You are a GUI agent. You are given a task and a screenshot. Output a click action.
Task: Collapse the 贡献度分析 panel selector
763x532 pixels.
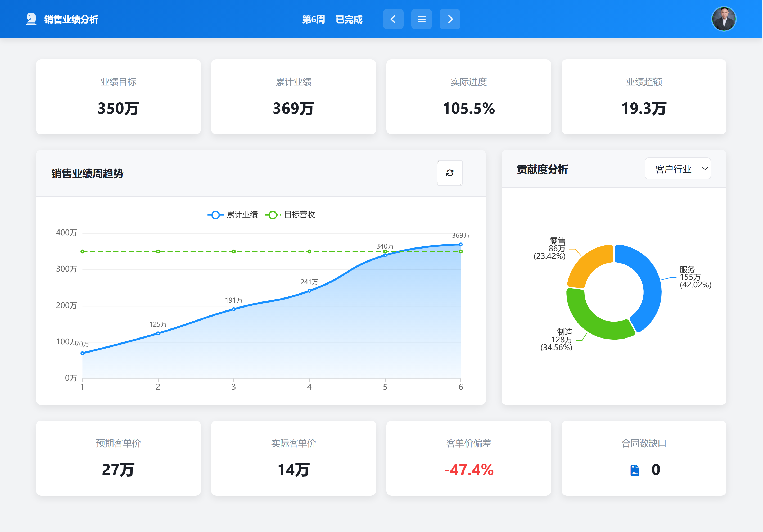coord(678,169)
